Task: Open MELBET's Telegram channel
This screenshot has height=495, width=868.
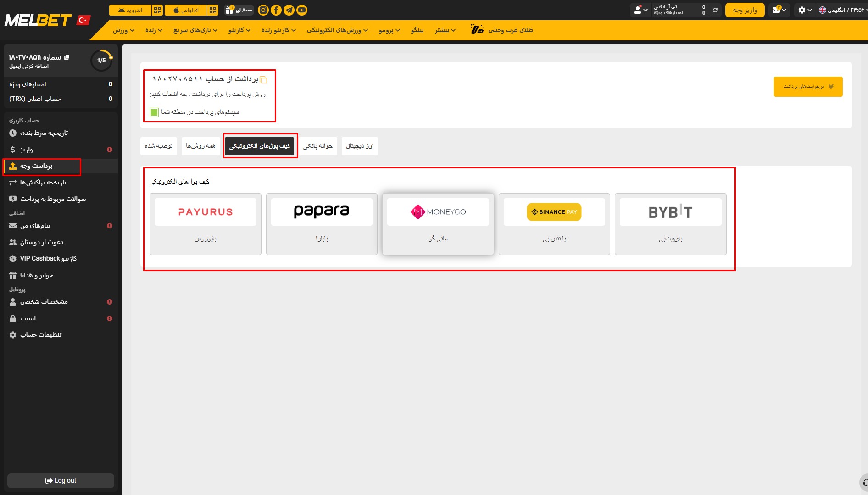Action: (x=289, y=10)
